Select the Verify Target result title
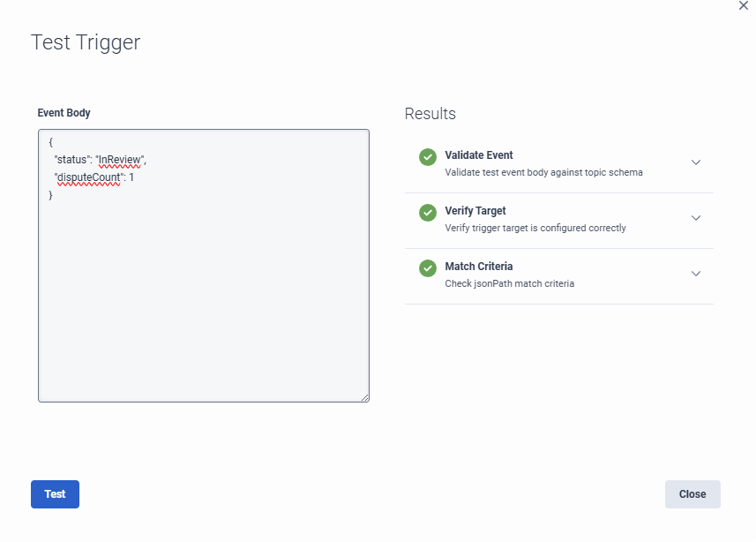 click(x=475, y=211)
